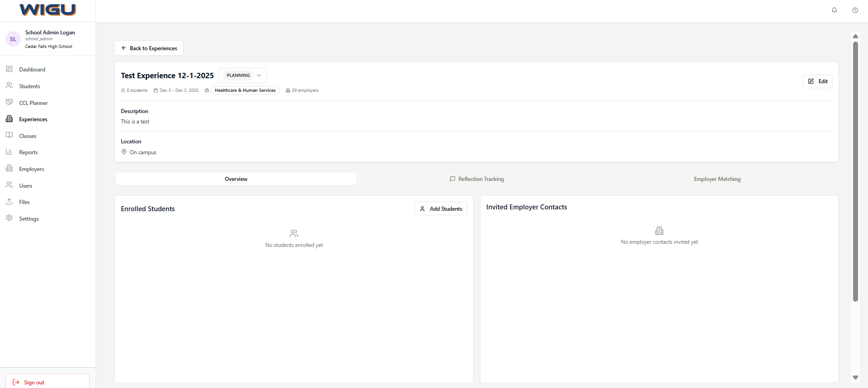This screenshot has height=388, width=868.
Task: Click the Reports bar chart icon
Action: [x=9, y=152]
